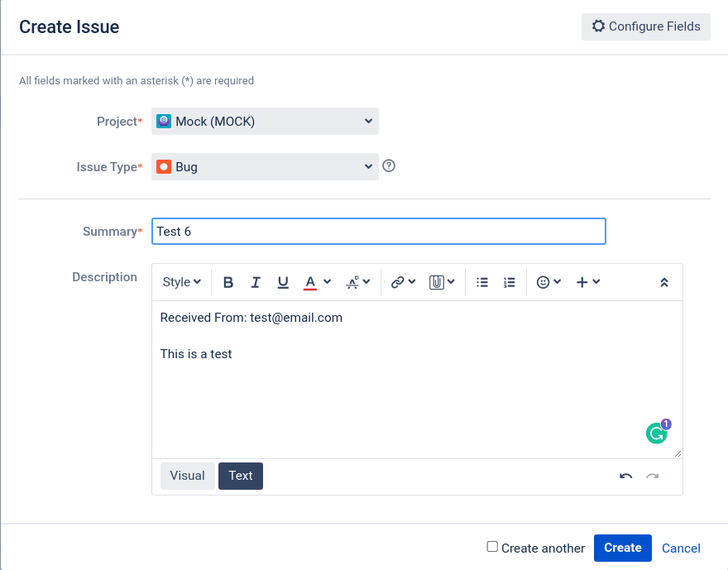Screen dimensions: 728x570
Task: Open the plus insert-more menu
Action: click(588, 282)
